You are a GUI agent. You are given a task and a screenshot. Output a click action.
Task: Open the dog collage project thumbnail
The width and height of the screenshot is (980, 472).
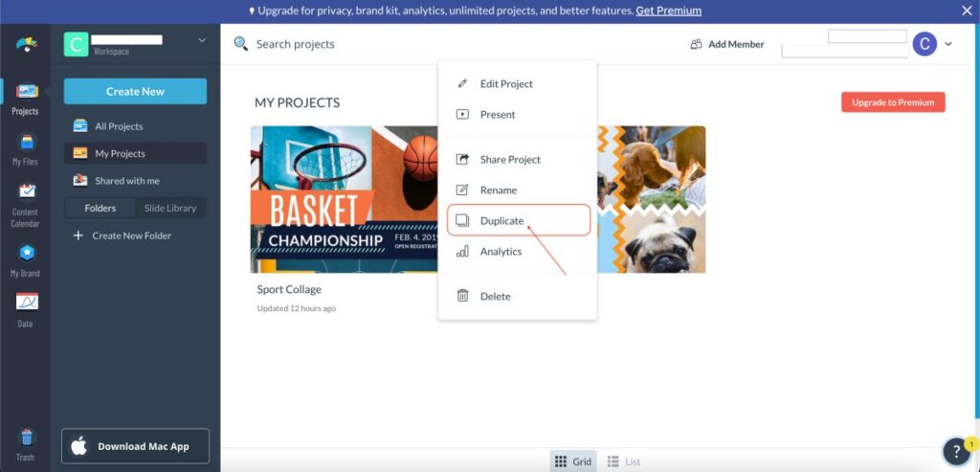click(651, 199)
